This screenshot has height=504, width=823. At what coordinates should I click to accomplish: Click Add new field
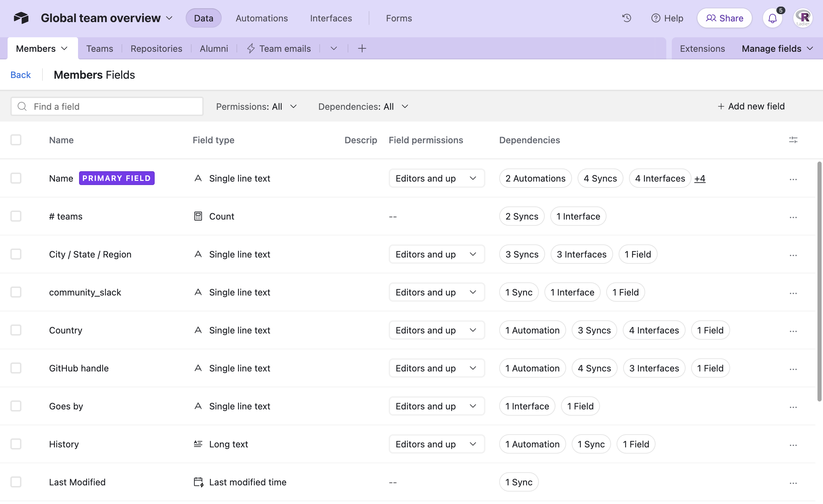pos(751,106)
